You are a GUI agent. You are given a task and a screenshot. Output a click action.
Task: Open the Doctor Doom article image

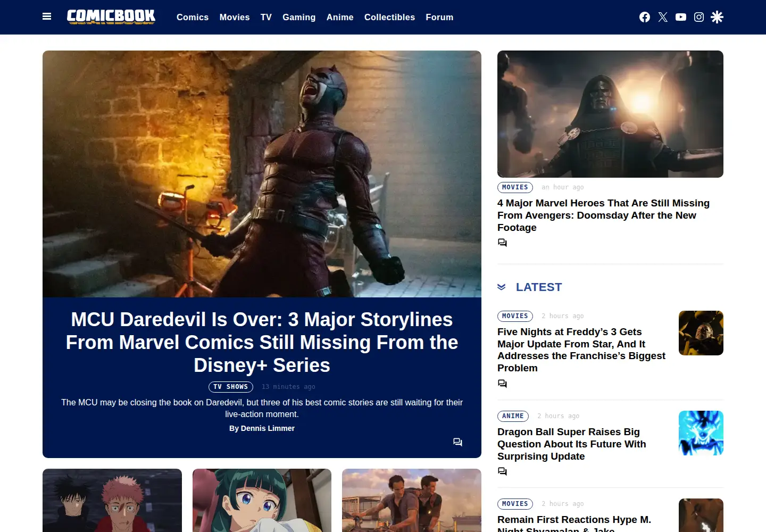[610, 114]
